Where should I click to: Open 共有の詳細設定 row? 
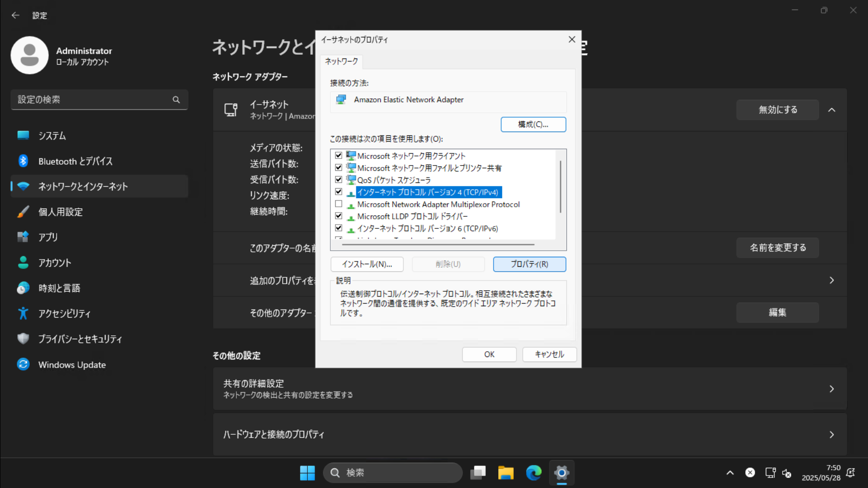530,389
